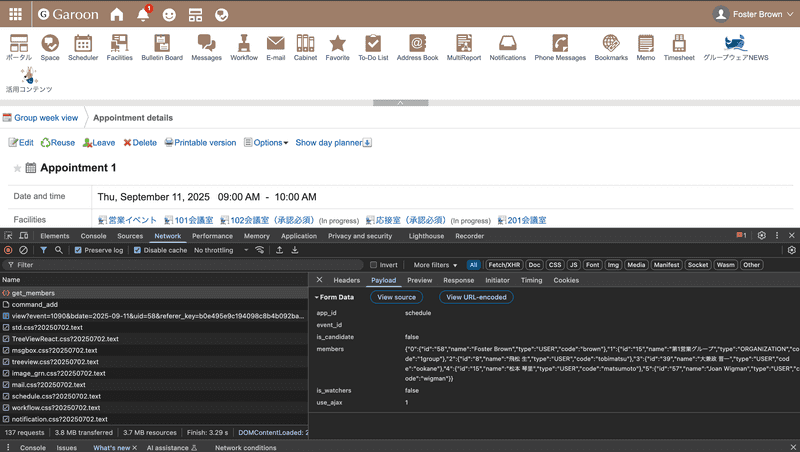
Task: Expand the Options dropdown menu
Action: (x=266, y=143)
